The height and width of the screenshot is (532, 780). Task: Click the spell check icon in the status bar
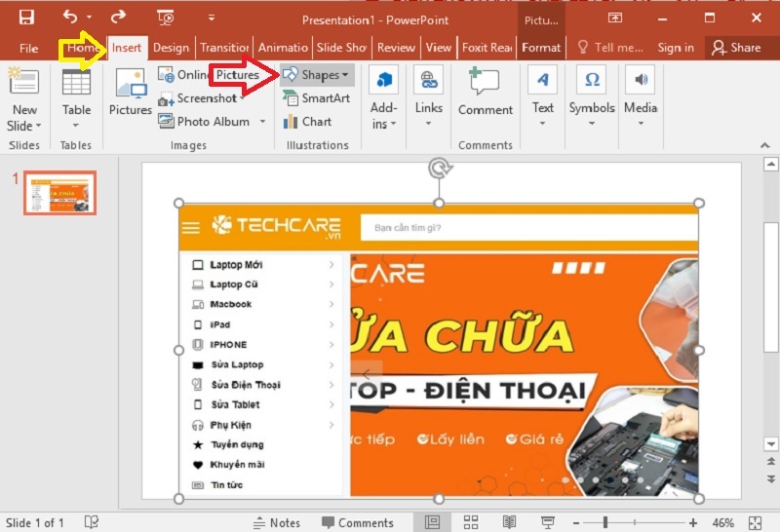(x=92, y=522)
